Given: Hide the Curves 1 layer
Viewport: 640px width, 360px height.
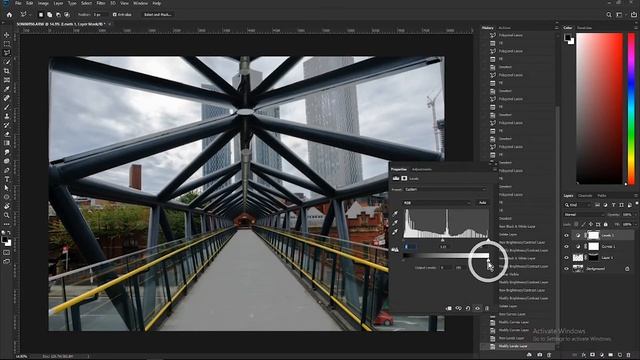Looking at the screenshot, I should point(566,247).
